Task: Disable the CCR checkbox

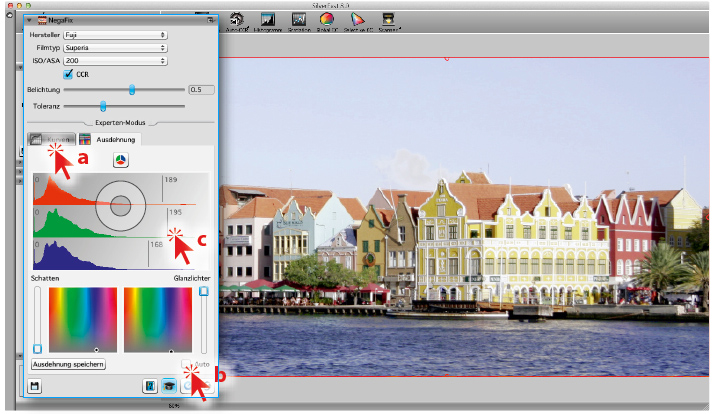Action: 69,74
